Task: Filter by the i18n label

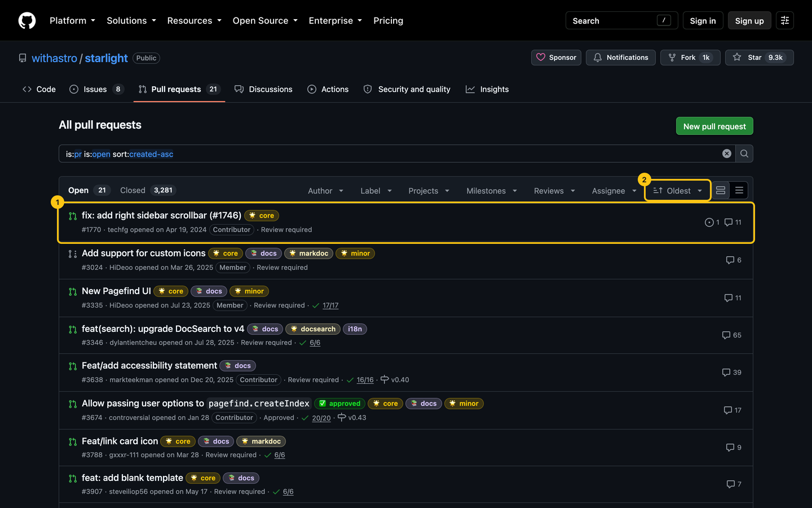Action: (355, 329)
